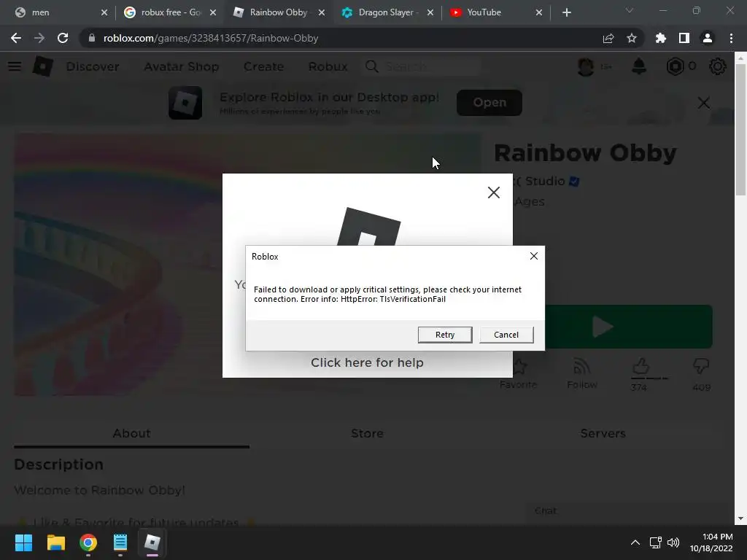
Task: Click the padlock site info icon
Action: click(92, 38)
